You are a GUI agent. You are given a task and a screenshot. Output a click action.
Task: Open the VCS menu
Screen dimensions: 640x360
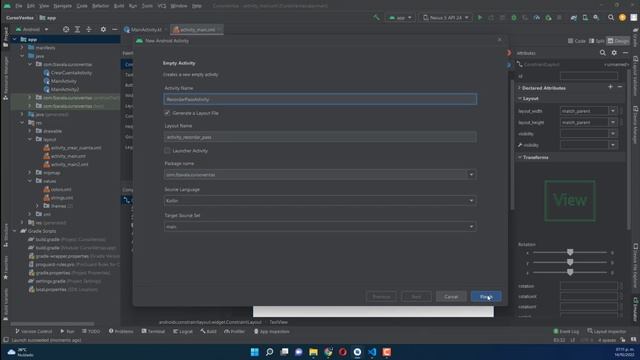point(162,6)
